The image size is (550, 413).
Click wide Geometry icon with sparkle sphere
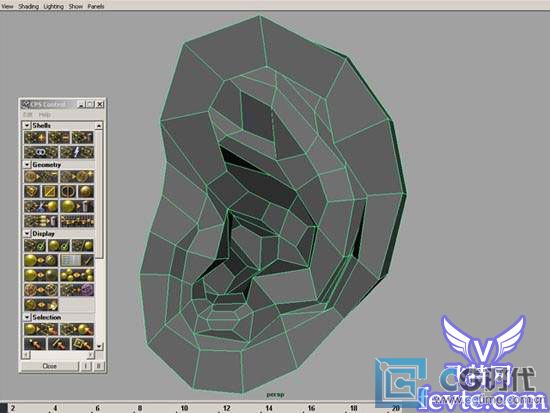(x=77, y=176)
